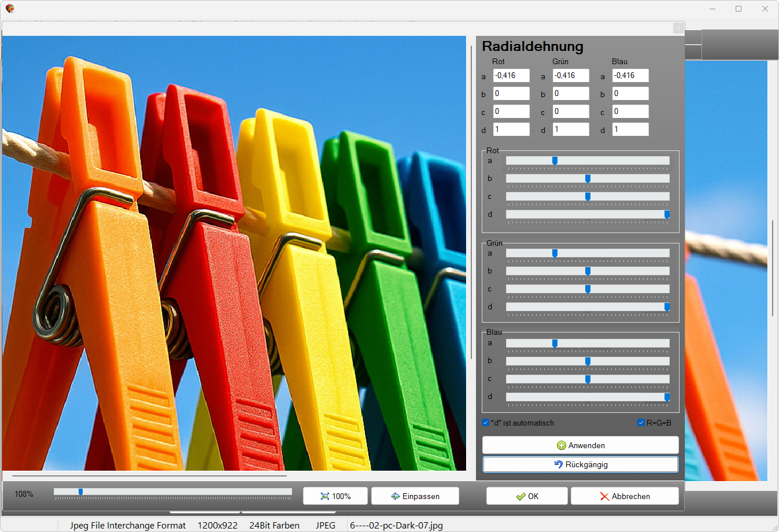
Task: Click the undo arrow icon on Rückgängig
Action: [x=558, y=464]
